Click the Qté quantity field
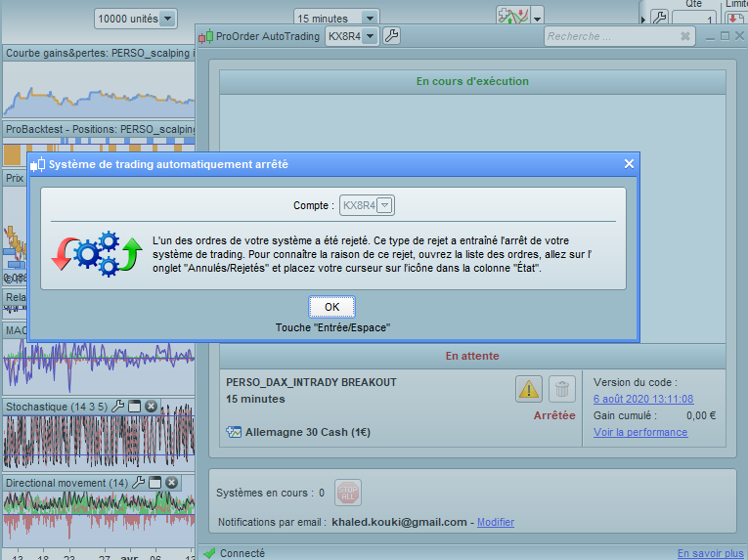The height and width of the screenshot is (560, 748). [694, 20]
